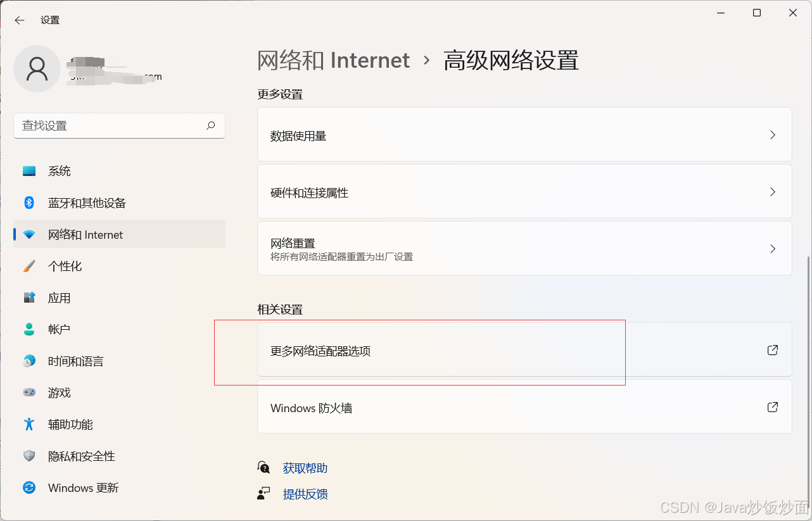Screen dimensions: 812x521
Task: Open 数据使用量 settings card
Action: coord(524,134)
